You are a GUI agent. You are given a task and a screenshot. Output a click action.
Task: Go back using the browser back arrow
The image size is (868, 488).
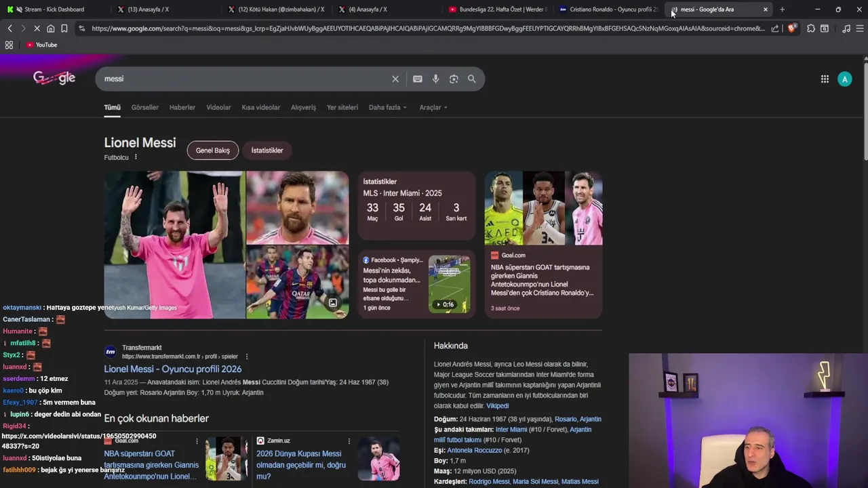9,28
